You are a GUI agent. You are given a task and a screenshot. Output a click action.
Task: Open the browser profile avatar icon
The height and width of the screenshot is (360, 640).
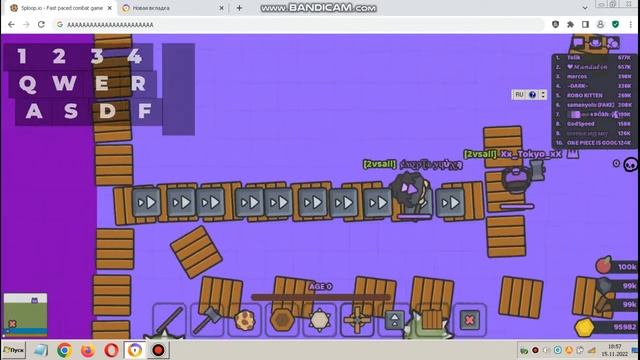[600, 24]
